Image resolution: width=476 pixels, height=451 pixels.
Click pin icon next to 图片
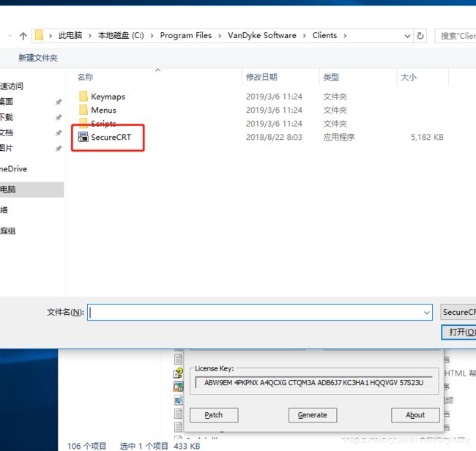59,149
